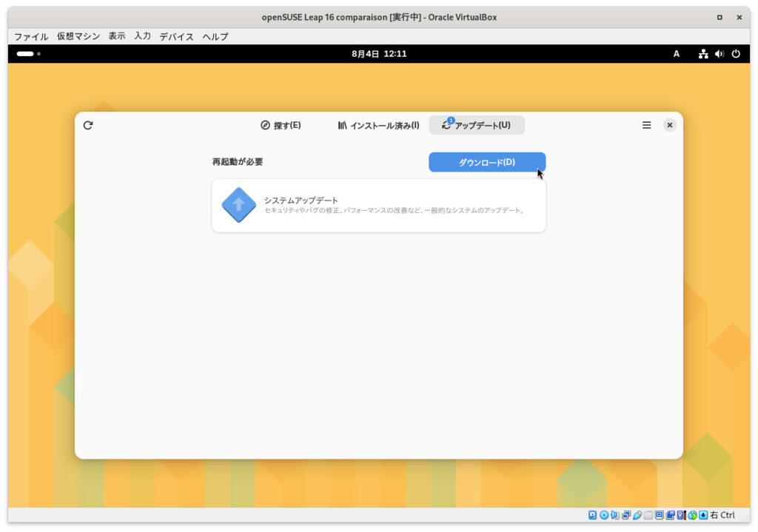Open the ファイル menu in VirtualBox

[31, 36]
